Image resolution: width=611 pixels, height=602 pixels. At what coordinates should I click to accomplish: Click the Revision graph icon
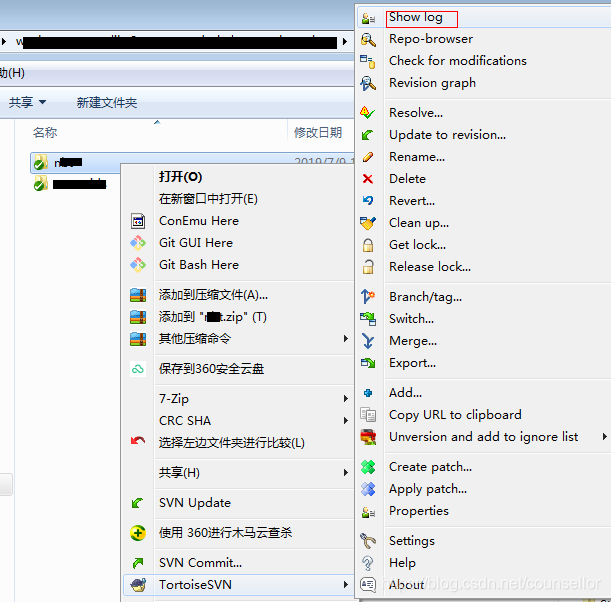(x=368, y=83)
